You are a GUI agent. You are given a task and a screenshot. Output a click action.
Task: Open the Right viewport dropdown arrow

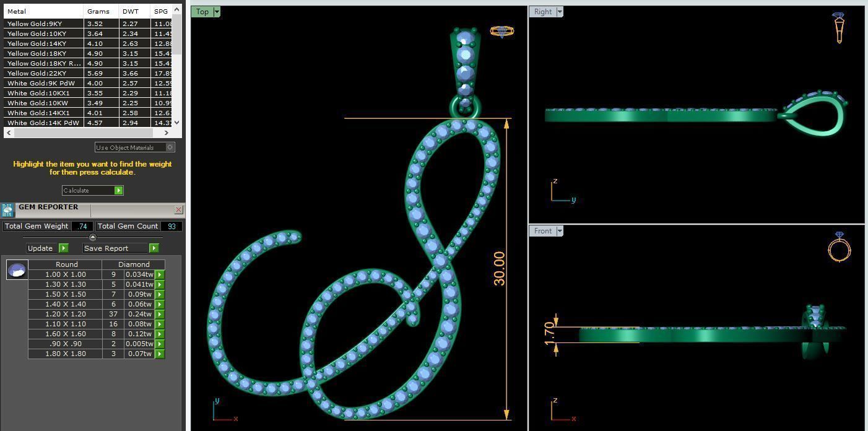560,12
